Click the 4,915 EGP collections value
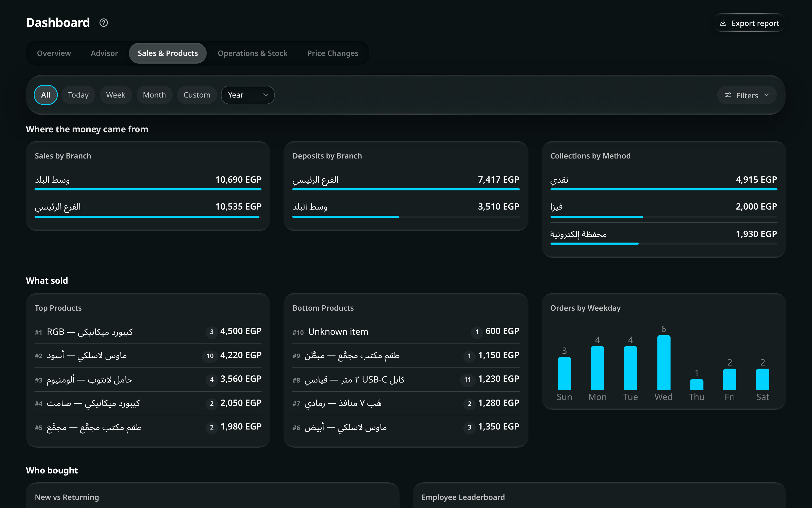The height and width of the screenshot is (508, 812). point(756,179)
